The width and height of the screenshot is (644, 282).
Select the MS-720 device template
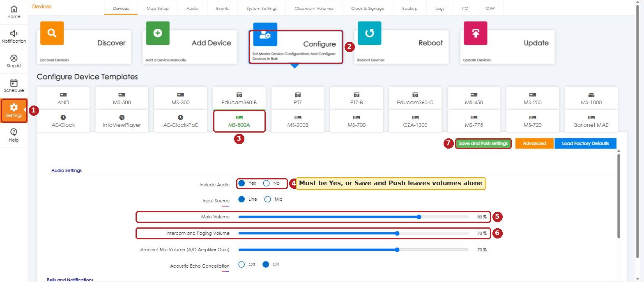(x=532, y=121)
